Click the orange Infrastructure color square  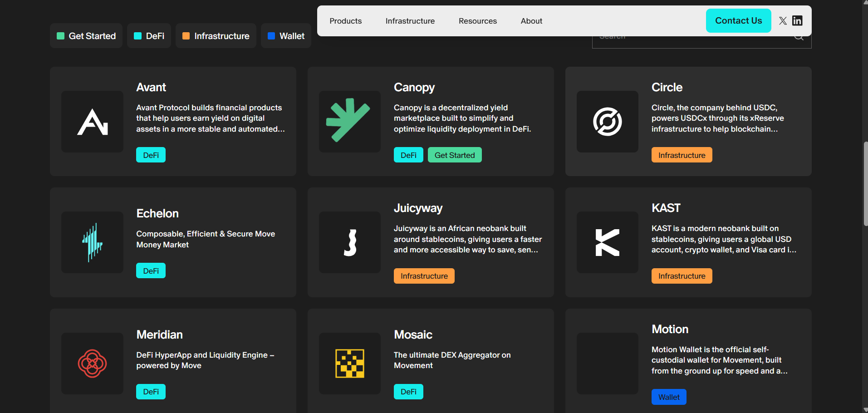tap(186, 36)
